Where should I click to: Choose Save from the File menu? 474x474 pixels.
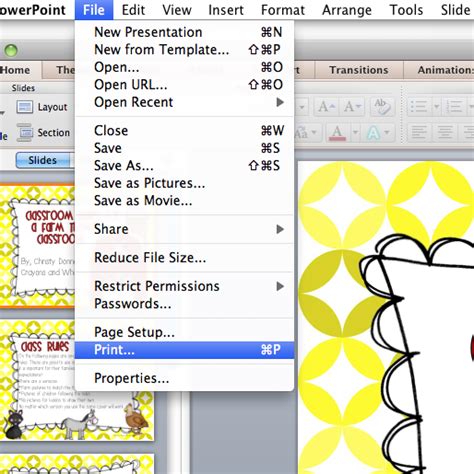(184, 148)
